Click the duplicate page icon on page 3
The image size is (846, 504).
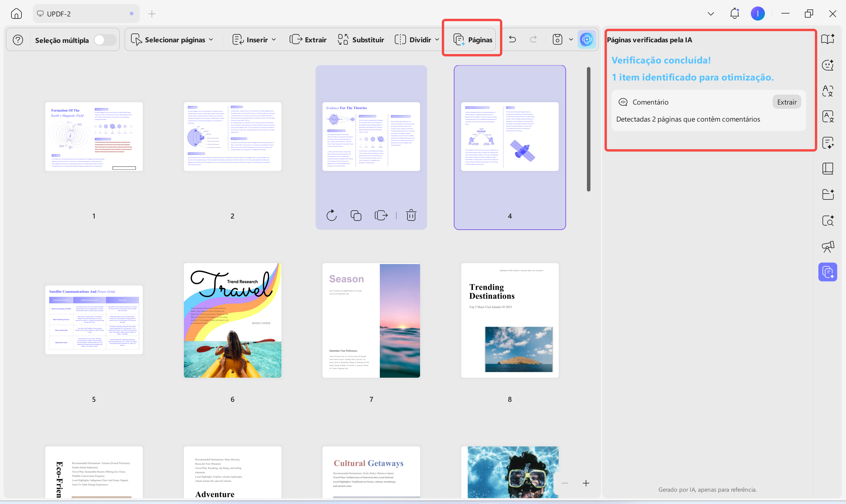point(356,215)
